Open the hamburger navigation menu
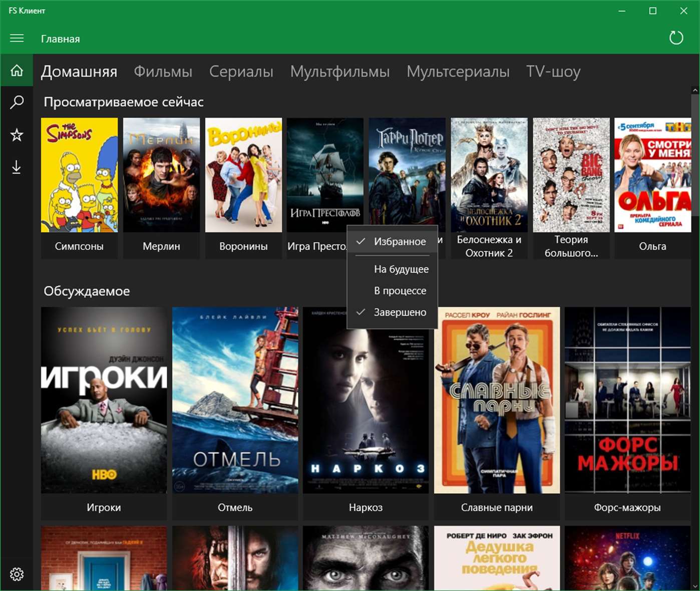Screen dimensions: 700x591 click(x=17, y=39)
